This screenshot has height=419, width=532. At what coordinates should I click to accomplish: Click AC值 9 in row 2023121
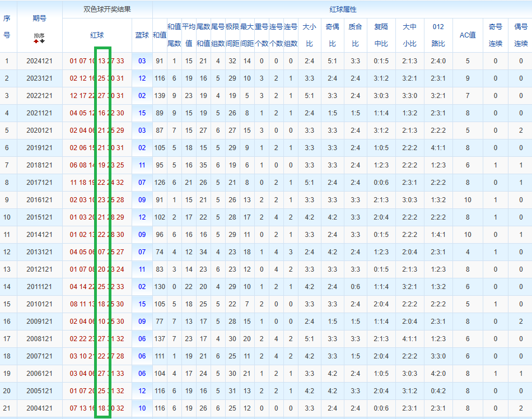[468, 78]
